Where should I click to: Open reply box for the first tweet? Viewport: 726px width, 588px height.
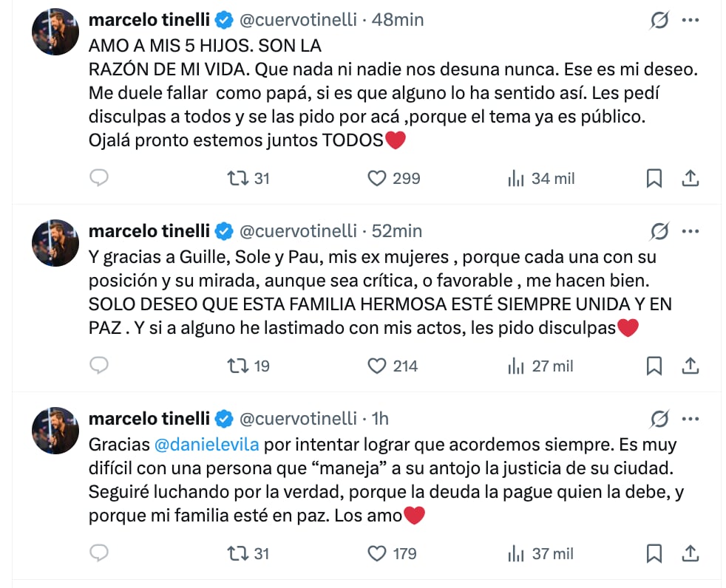99,178
